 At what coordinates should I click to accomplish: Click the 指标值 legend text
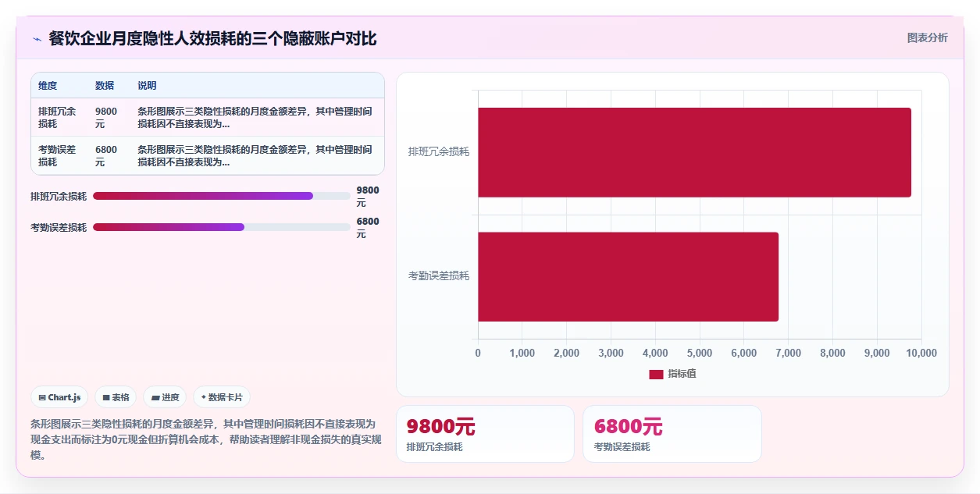tap(682, 374)
